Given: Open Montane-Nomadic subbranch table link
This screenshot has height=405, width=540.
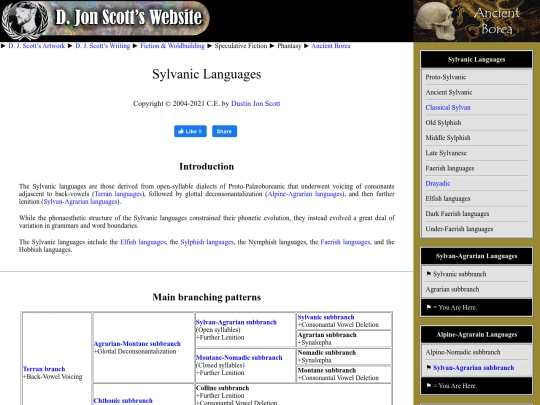Looking at the screenshot, I should [x=239, y=358].
